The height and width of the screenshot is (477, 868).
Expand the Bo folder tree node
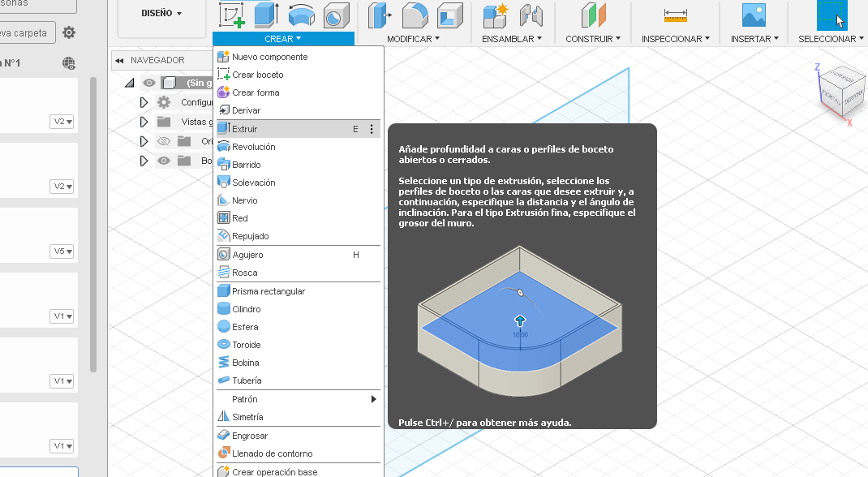pos(144,161)
